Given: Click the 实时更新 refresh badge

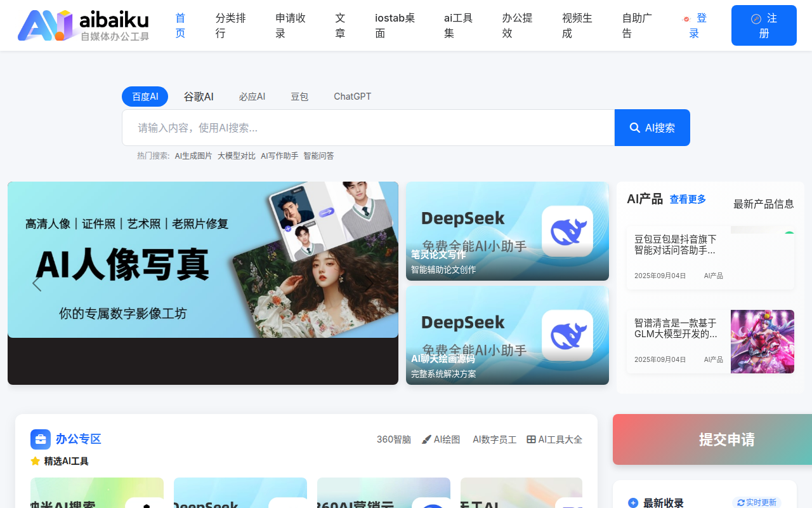Looking at the screenshot, I should [757, 502].
